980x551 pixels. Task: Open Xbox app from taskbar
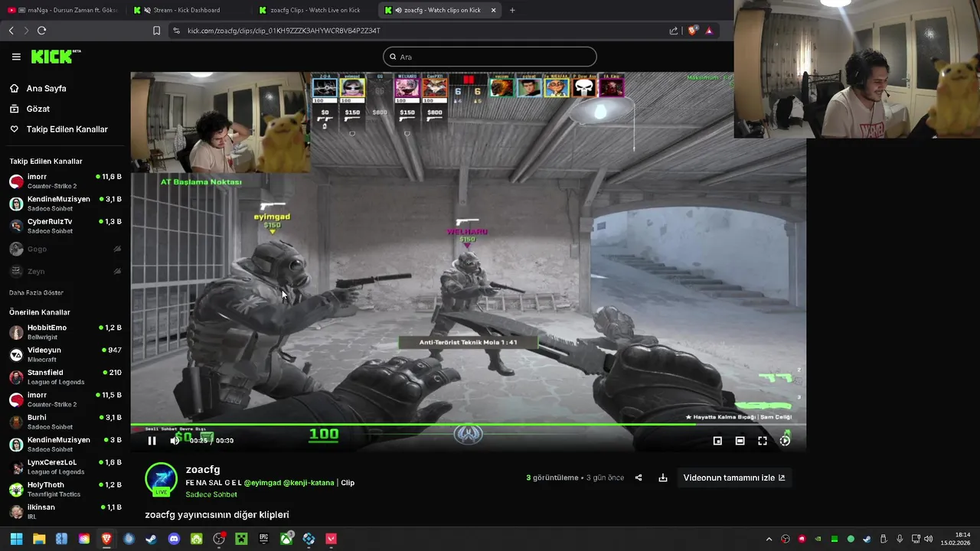pos(286,539)
